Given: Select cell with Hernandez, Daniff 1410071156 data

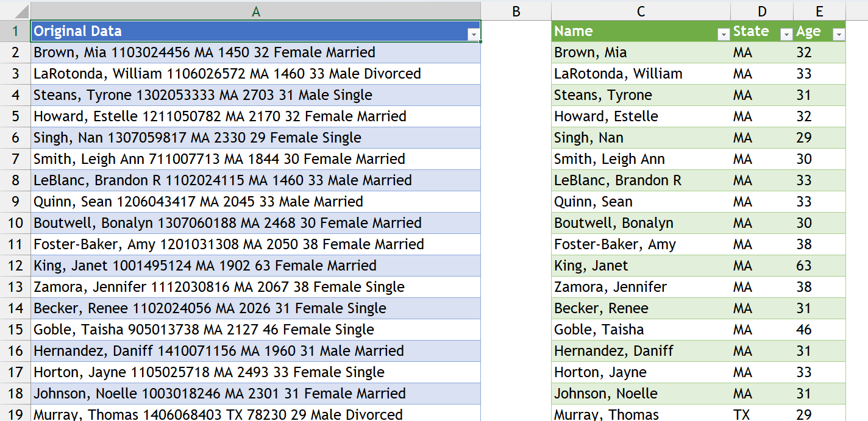Looking at the screenshot, I should click(255, 351).
